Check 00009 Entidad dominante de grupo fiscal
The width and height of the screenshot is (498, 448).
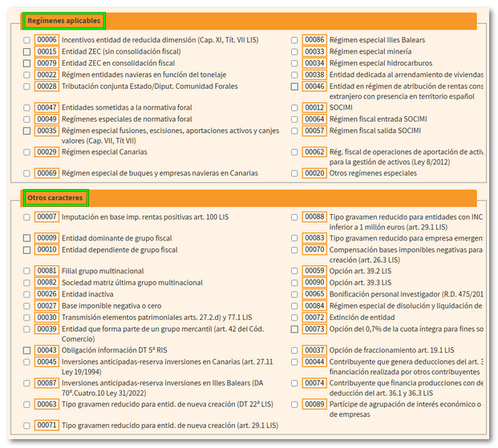[x=26, y=238]
